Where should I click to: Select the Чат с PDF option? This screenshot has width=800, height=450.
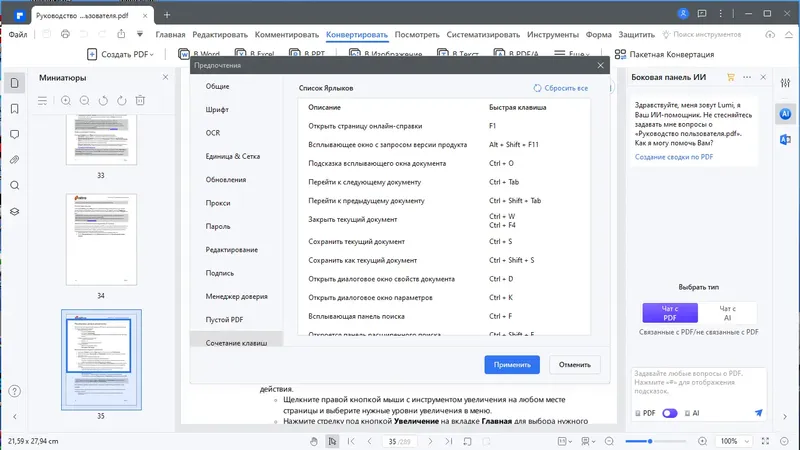tap(670, 313)
